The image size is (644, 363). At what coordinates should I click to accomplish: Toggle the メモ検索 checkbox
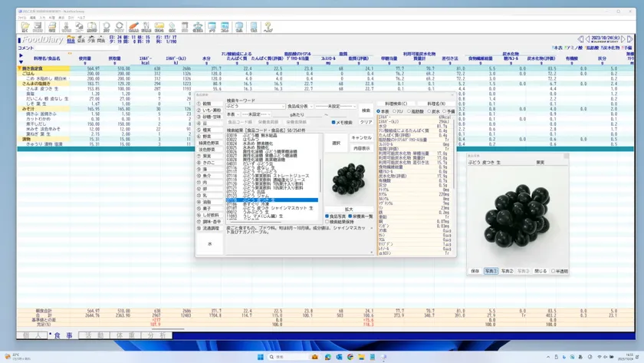[333, 123]
